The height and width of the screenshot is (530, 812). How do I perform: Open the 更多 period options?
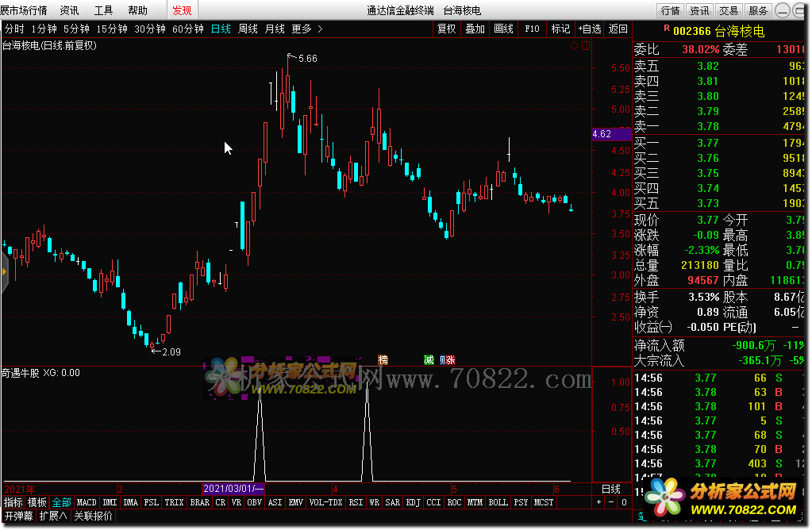pos(302,29)
